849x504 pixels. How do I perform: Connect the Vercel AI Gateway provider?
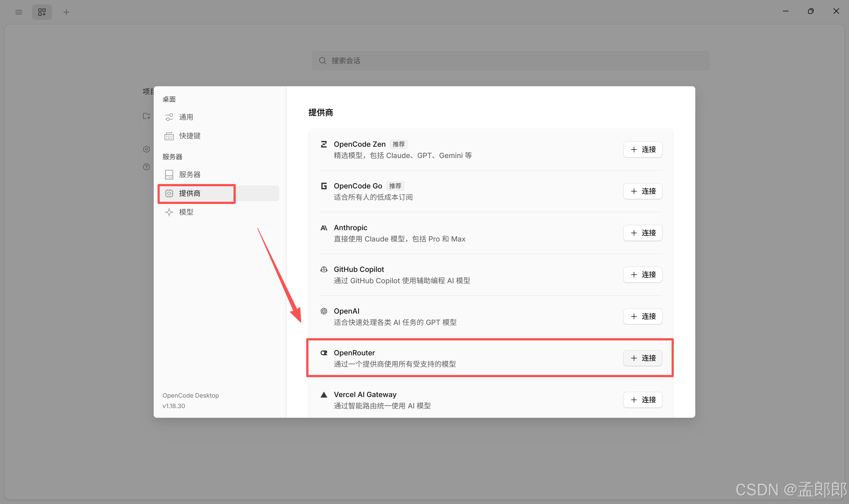(642, 400)
